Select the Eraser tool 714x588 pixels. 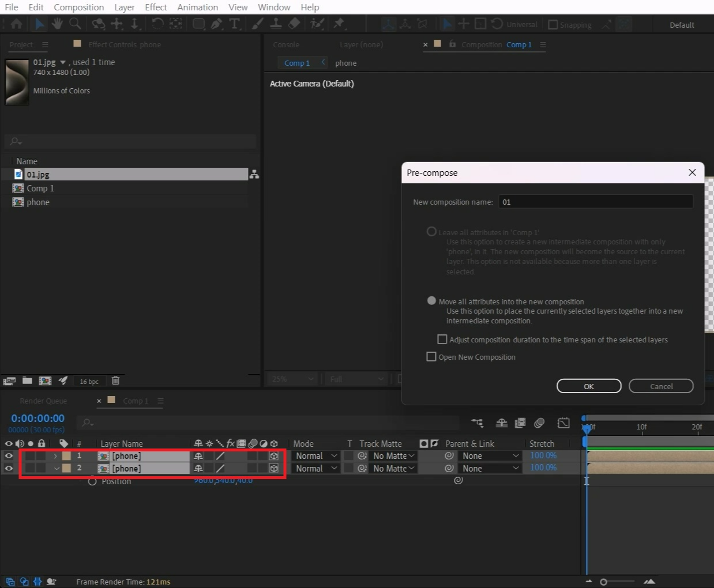coord(294,24)
